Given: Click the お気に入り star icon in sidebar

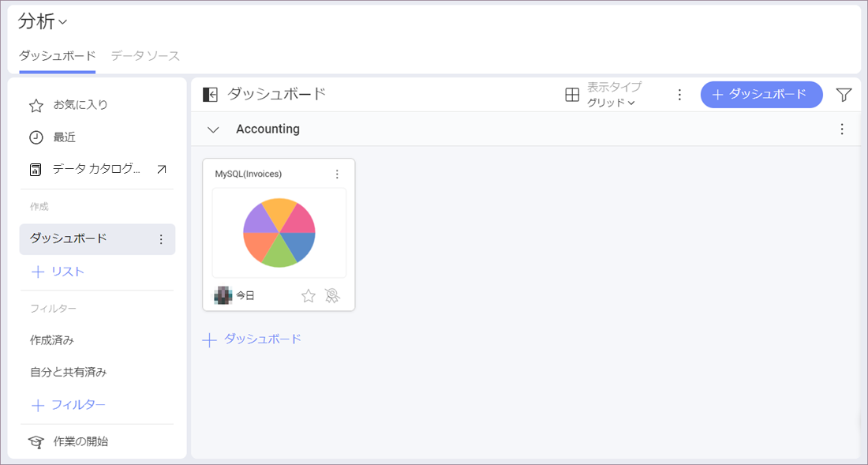Looking at the screenshot, I should [36, 105].
